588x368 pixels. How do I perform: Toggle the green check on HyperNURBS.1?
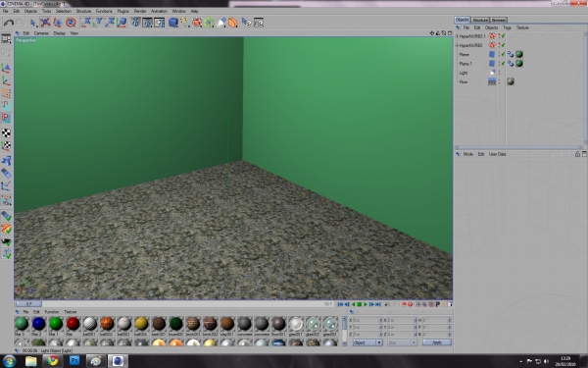coord(504,36)
